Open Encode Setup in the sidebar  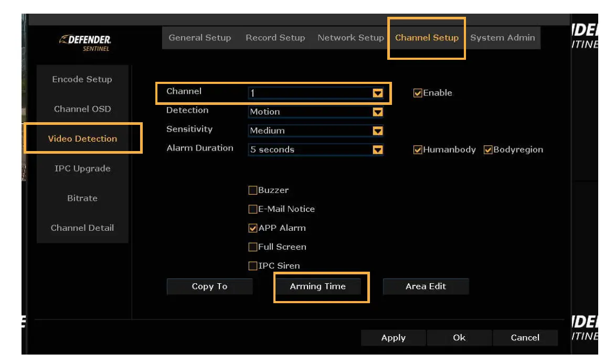(x=82, y=79)
